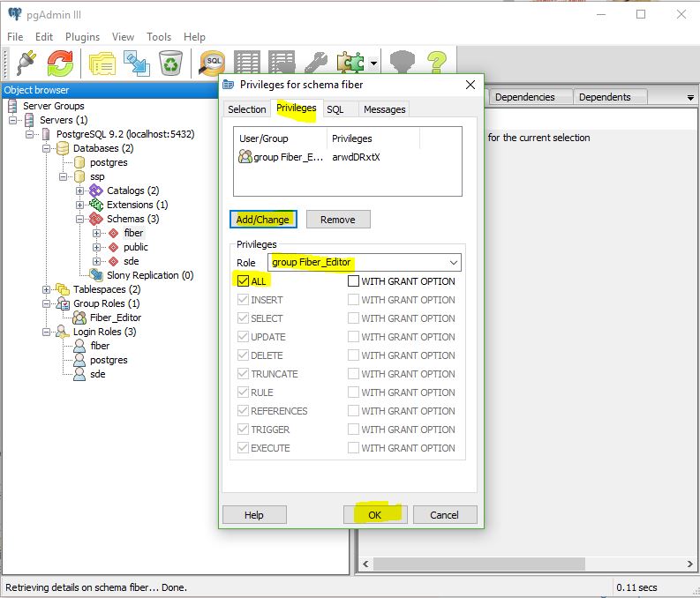Click the Login Roles icon

point(63,332)
